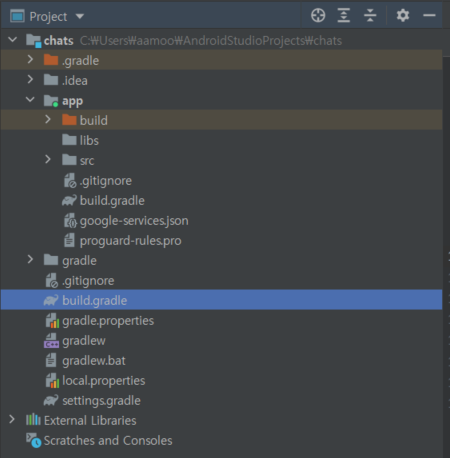The width and height of the screenshot is (450, 458).
Task: Click the orange .gradle folder icon
Action: click(x=51, y=60)
